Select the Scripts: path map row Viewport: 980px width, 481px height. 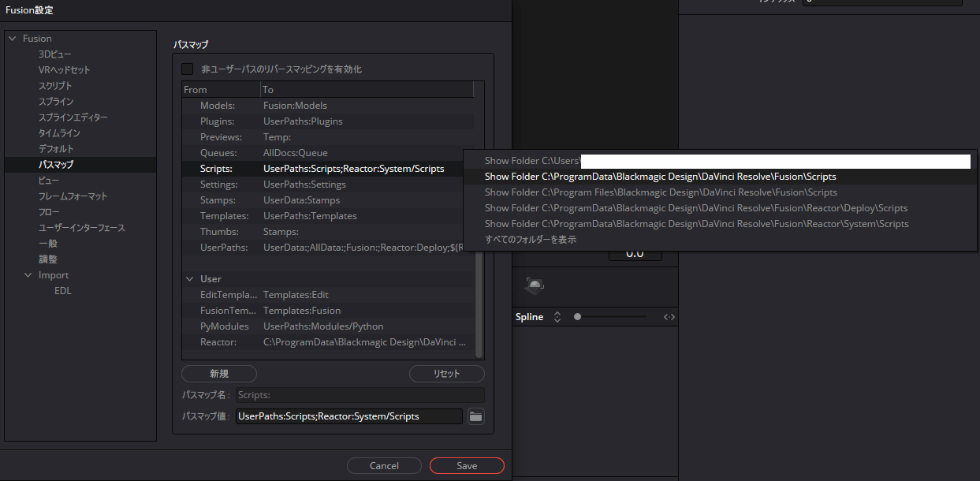(x=328, y=169)
